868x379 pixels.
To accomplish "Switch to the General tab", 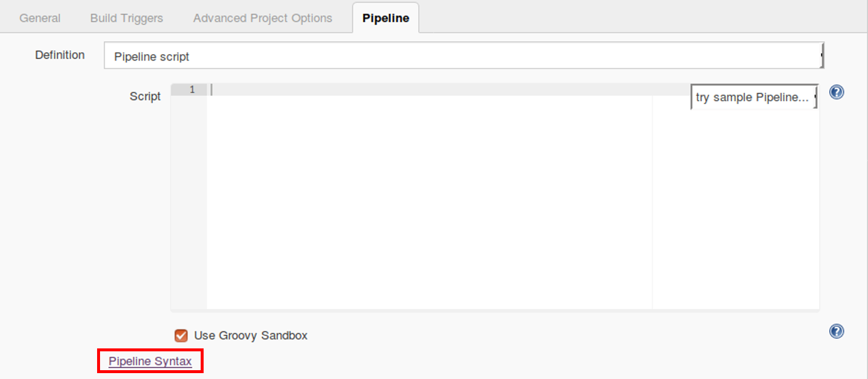I will pos(40,18).
